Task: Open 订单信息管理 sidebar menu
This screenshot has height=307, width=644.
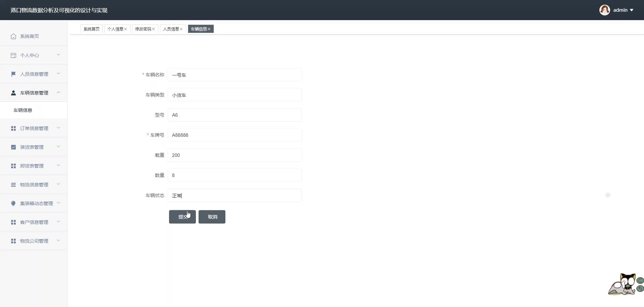Action: (x=34, y=128)
